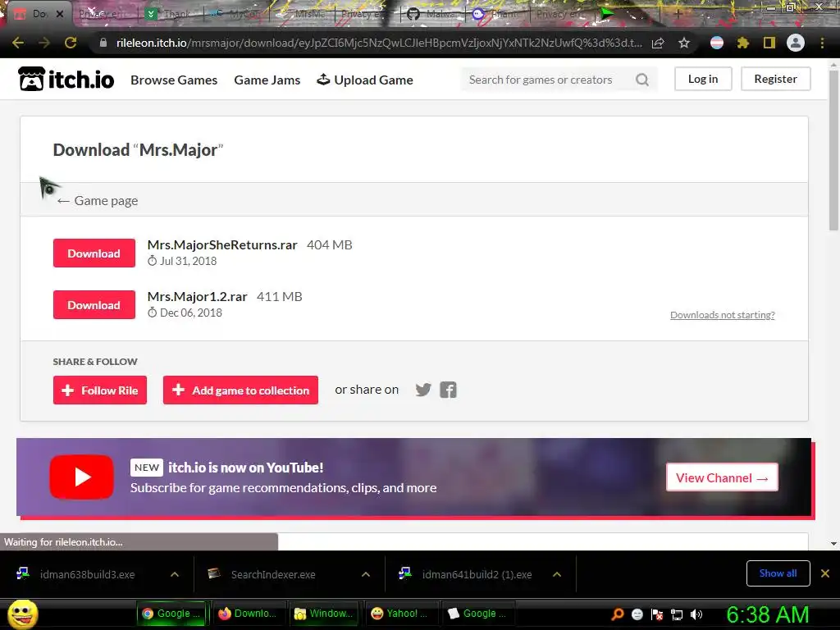
Task: Download Mrs.Major1.2.rar
Action: coord(94,305)
